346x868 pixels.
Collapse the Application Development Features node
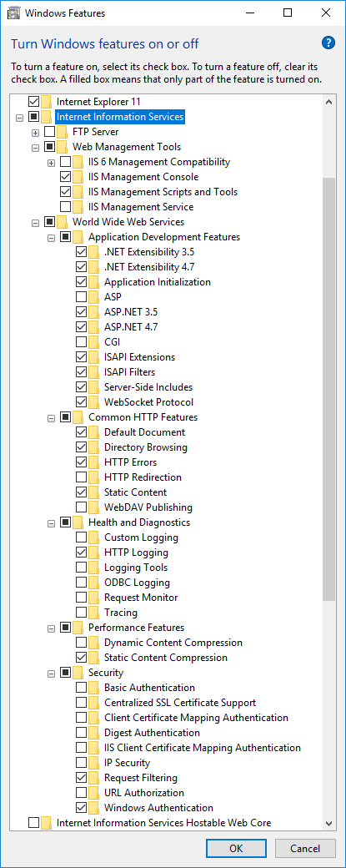(x=52, y=237)
